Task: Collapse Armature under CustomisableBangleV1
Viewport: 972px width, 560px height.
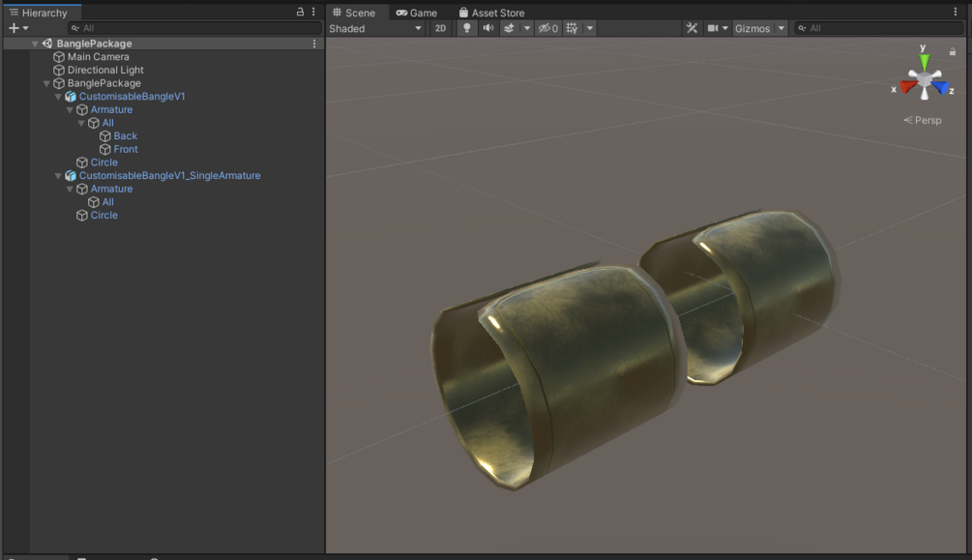Action: point(70,109)
